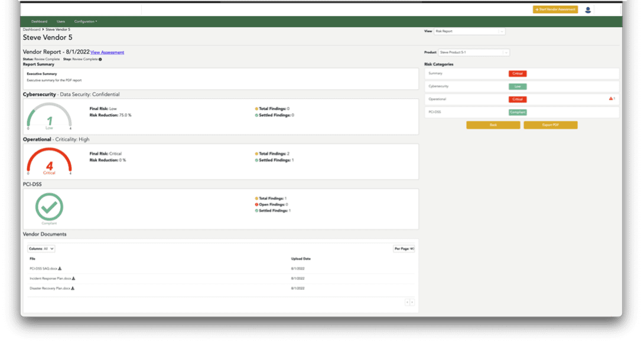Open the Users navigation item
This screenshot has height=346, width=644.
pos(61,21)
